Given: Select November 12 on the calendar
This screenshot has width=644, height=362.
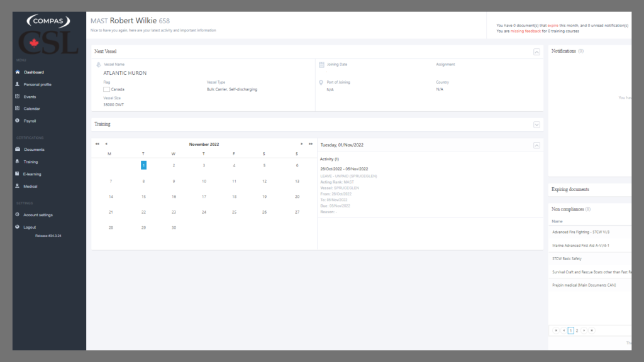Looking at the screenshot, I should (264, 181).
